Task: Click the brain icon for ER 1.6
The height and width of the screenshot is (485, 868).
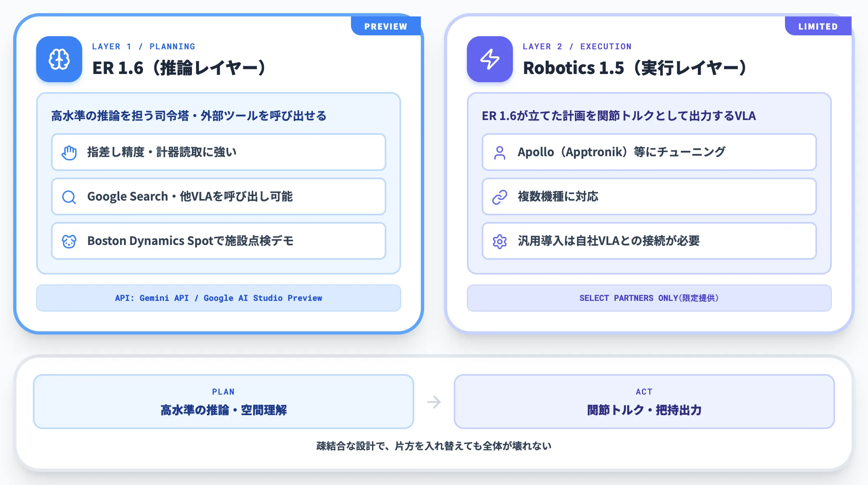Action: pyautogui.click(x=59, y=59)
